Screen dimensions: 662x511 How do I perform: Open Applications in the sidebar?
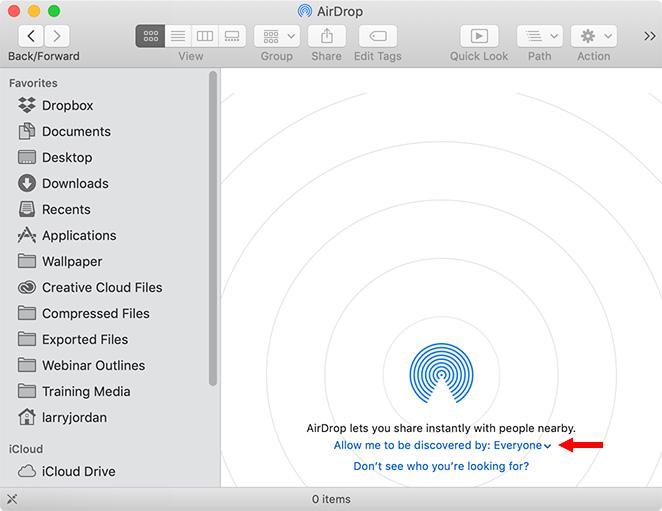point(67,235)
